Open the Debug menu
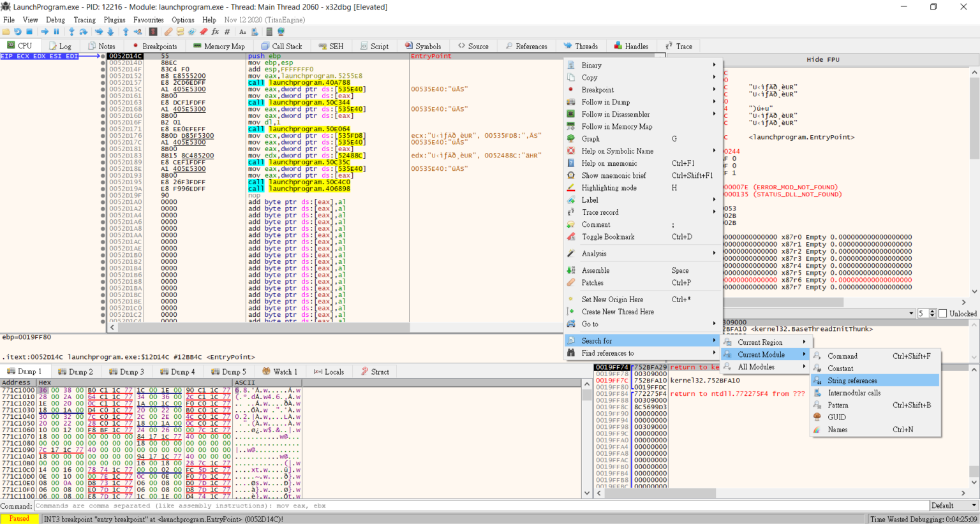This screenshot has height=524, width=980. click(x=56, y=20)
